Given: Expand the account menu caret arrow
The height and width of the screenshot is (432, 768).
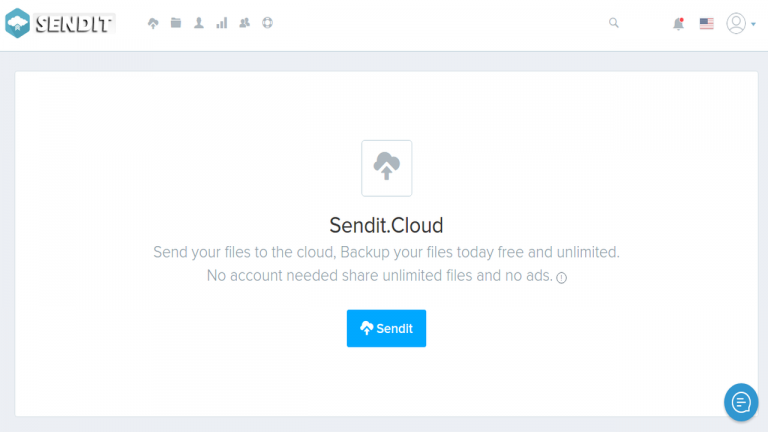Looking at the screenshot, I should (x=753, y=24).
